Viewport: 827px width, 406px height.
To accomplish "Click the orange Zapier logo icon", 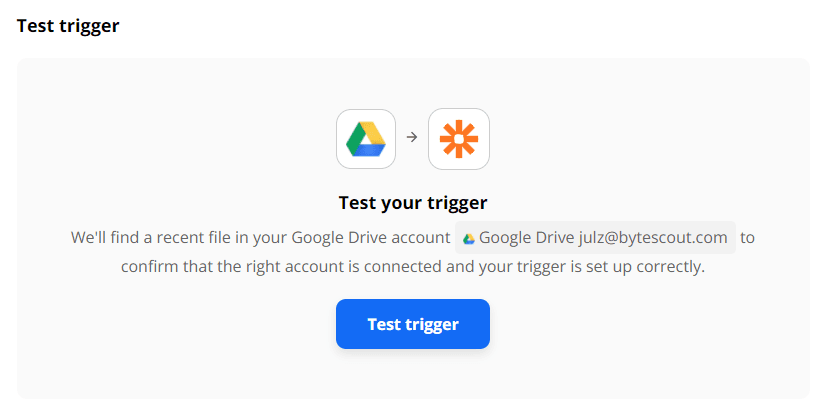I will pyautogui.click(x=459, y=138).
